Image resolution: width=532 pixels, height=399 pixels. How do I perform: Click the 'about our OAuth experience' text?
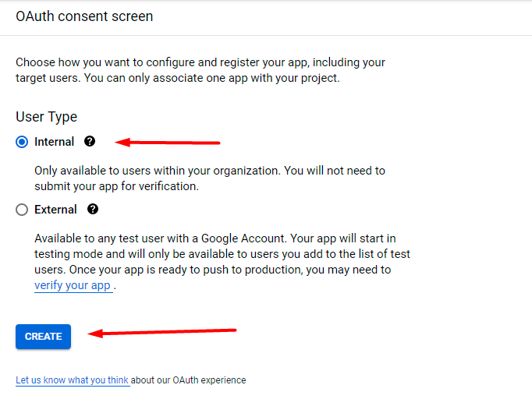coord(188,380)
